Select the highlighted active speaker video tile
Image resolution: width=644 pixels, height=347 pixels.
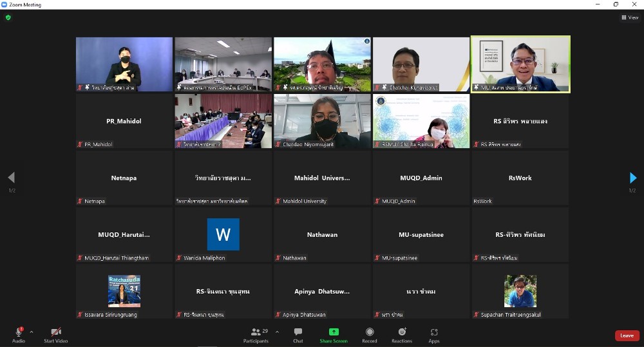coord(520,64)
